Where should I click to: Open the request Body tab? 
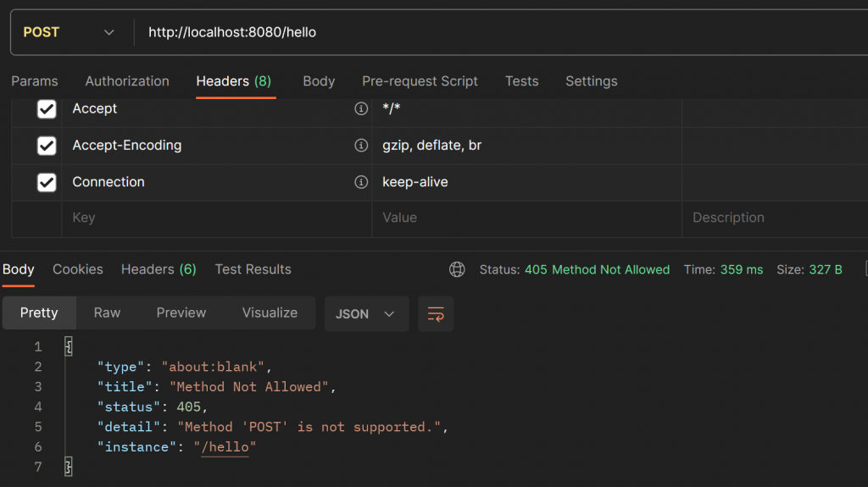(319, 81)
